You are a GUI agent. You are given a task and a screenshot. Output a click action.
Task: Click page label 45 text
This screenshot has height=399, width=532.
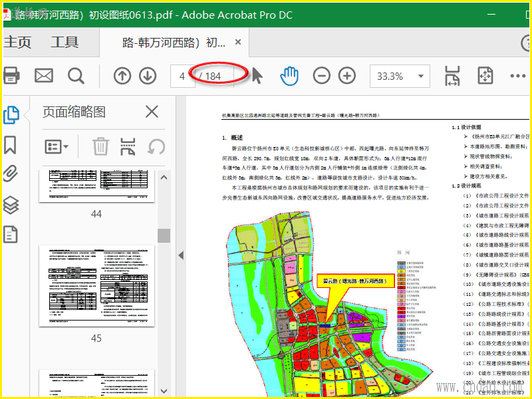(x=96, y=338)
